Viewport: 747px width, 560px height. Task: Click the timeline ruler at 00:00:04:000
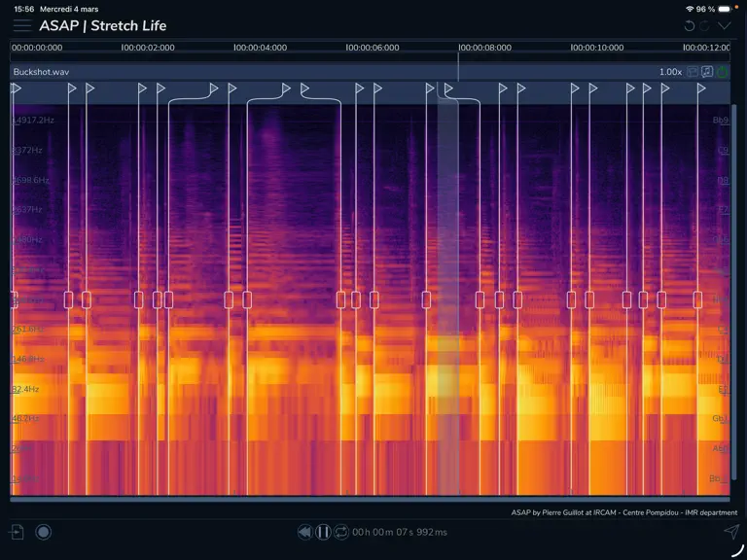tap(260, 48)
